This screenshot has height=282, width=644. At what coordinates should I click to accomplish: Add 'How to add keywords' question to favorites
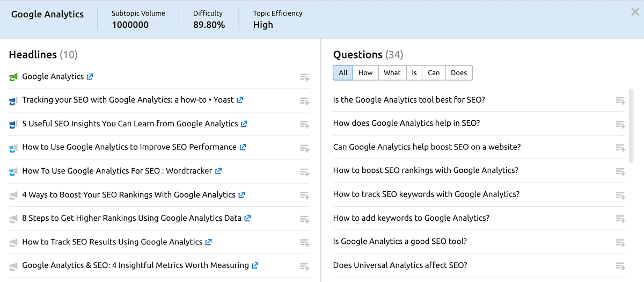coord(620,219)
